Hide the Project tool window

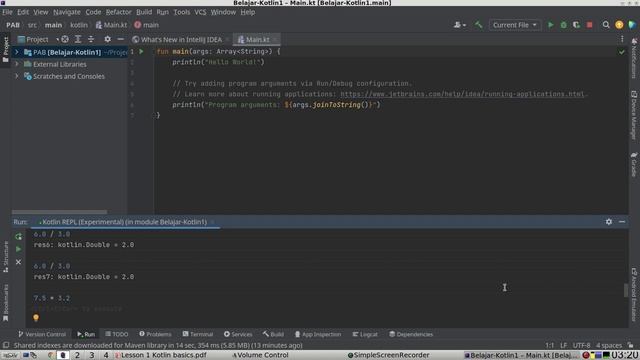120,39
